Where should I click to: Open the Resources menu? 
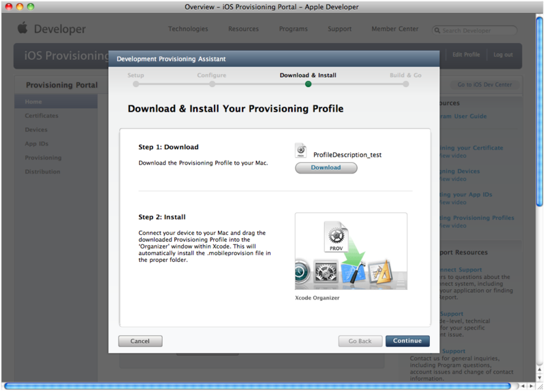point(243,29)
